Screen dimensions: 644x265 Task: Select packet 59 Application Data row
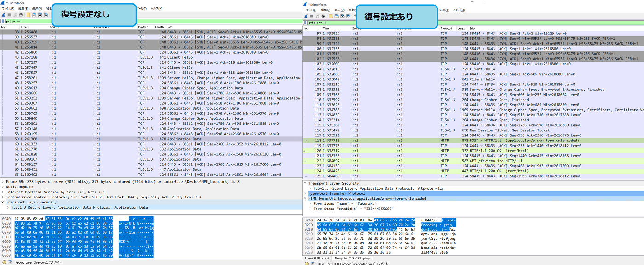151,139
